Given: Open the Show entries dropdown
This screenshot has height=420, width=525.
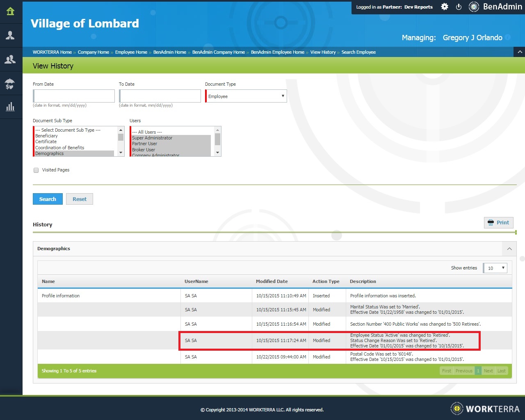Looking at the screenshot, I should [x=495, y=268].
